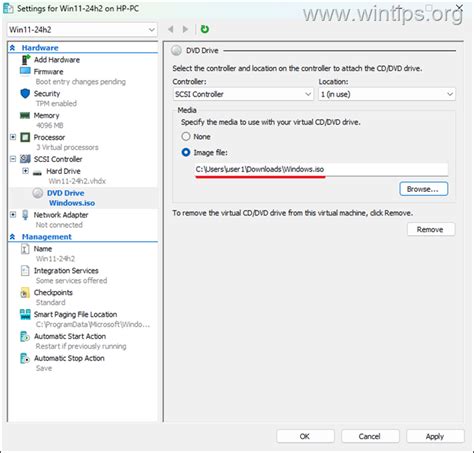Click 'TPM enabled' text
The image size is (474, 453).
(56, 104)
